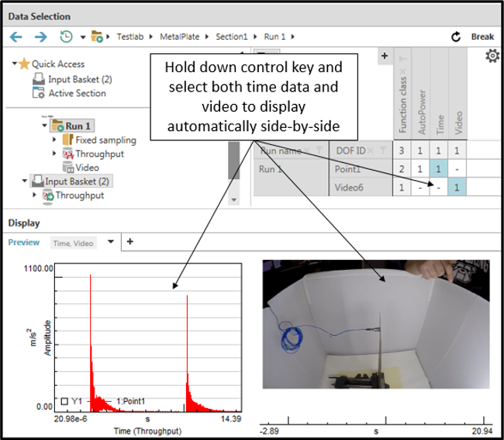
Task: Click the refresh icon beside Break
Action: click(457, 36)
